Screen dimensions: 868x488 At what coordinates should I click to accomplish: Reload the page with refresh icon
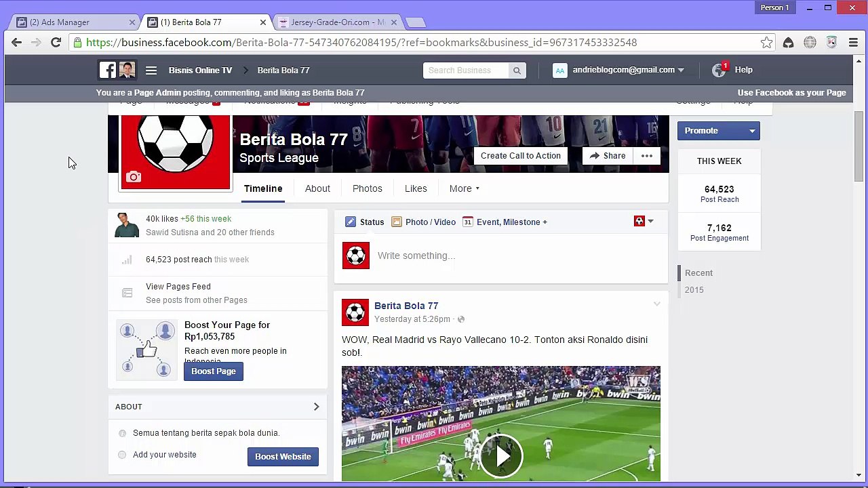(56, 43)
